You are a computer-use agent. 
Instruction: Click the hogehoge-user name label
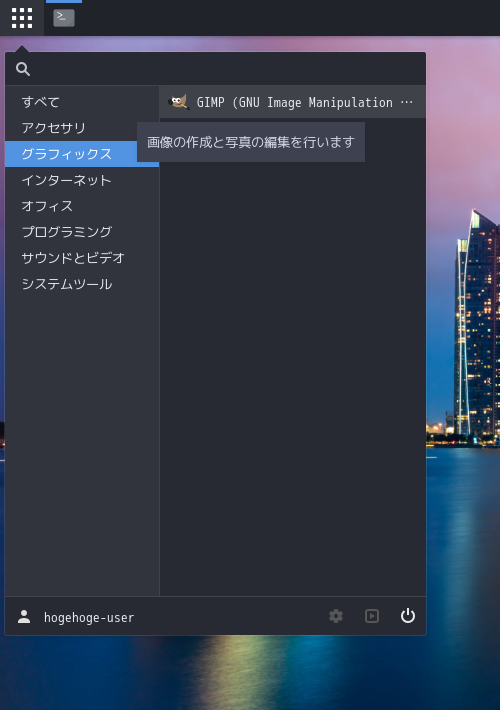click(89, 618)
